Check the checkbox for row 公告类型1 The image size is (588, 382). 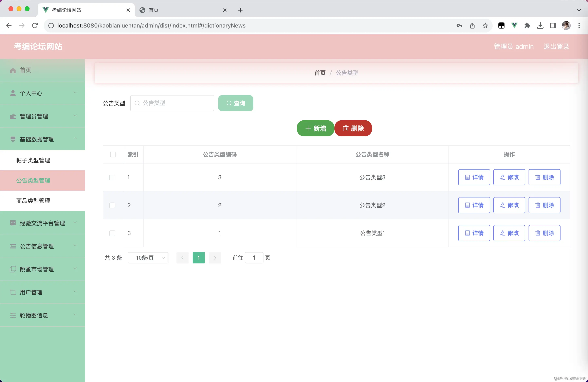112,233
